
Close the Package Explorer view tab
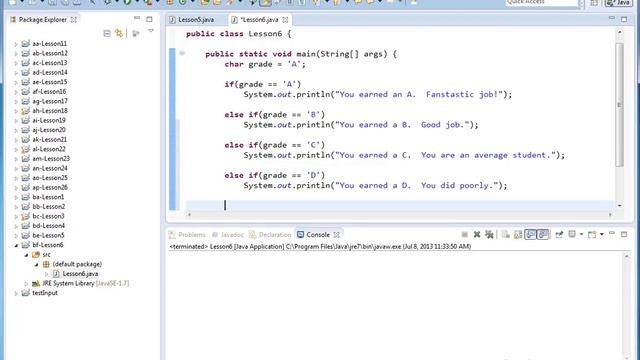pos(73,20)
